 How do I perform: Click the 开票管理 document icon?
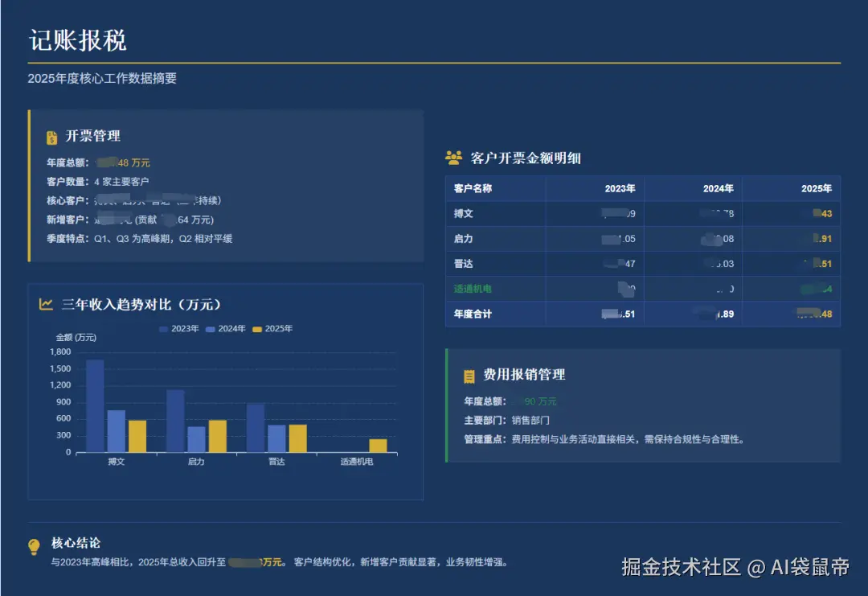51,135
